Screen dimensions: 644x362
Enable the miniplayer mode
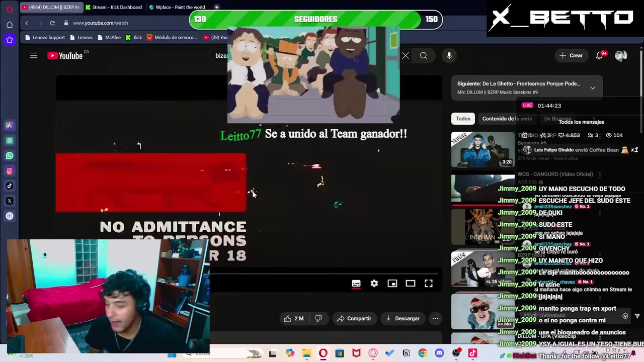[x=392, y=284]
